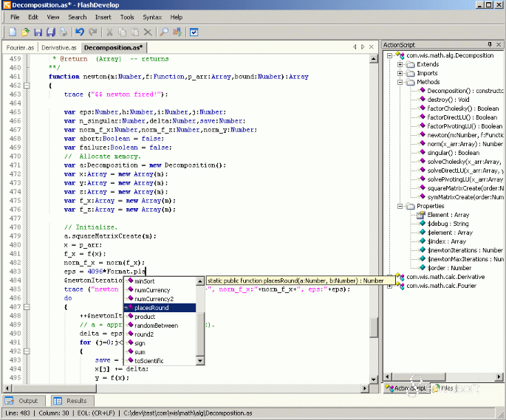Expand the com.wis.math.calc.Derivative node
The image size is (506, 420).
389,277
